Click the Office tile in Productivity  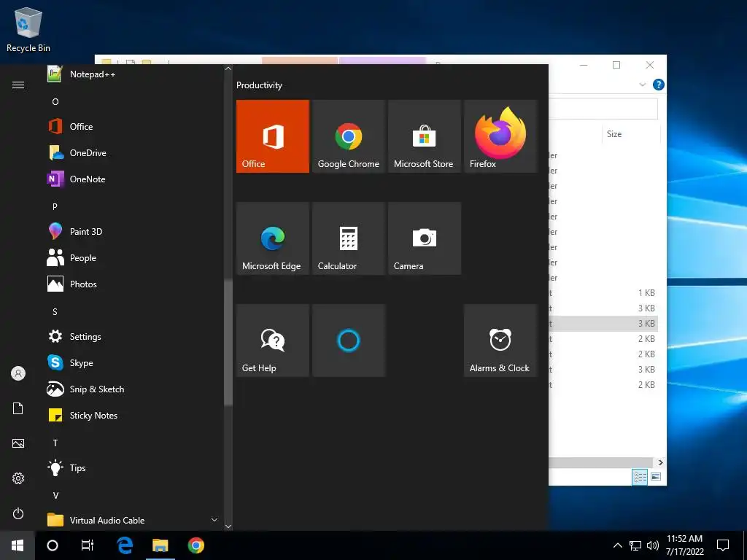point(273,136)
